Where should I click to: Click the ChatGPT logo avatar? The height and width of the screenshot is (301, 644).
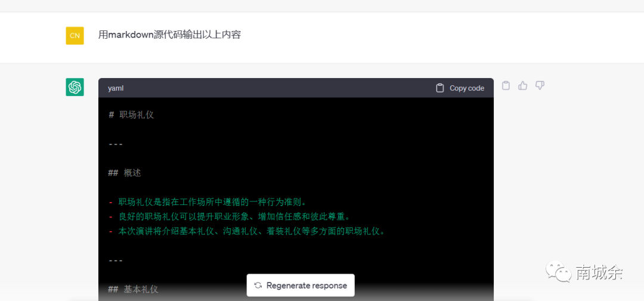[75, 87]
